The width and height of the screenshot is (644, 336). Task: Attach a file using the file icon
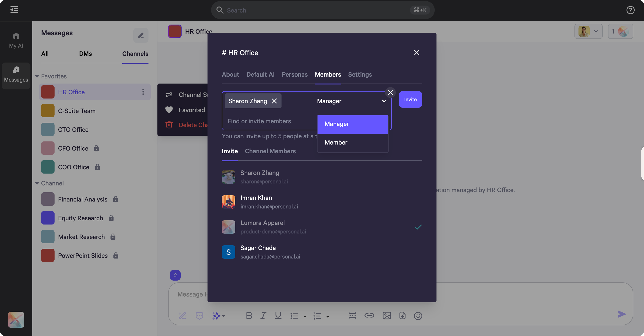pyautogui.click(x=402, y=315)
